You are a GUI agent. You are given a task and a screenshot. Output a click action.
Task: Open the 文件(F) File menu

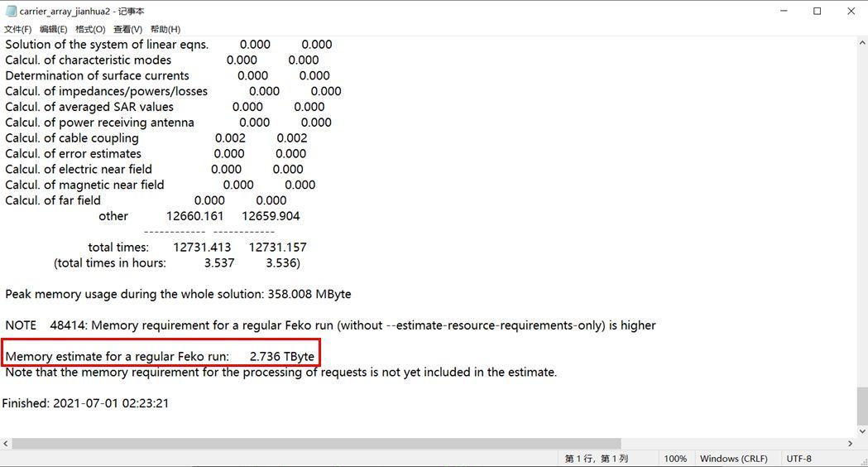pos(17,29)
